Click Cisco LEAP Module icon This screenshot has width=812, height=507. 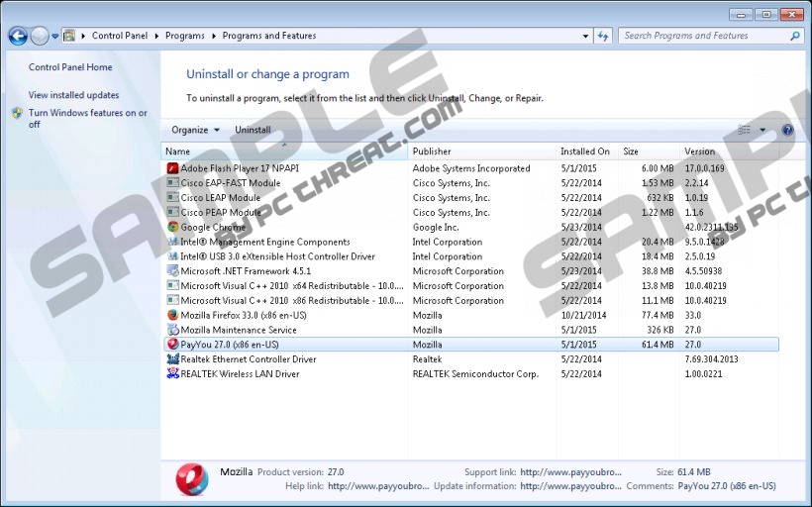point(172,197)
